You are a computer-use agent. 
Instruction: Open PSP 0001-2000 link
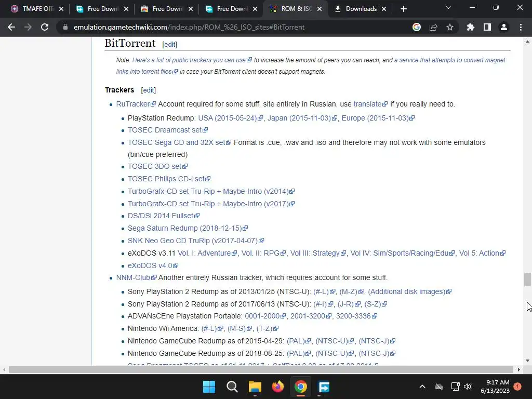(x=265, y=316)
